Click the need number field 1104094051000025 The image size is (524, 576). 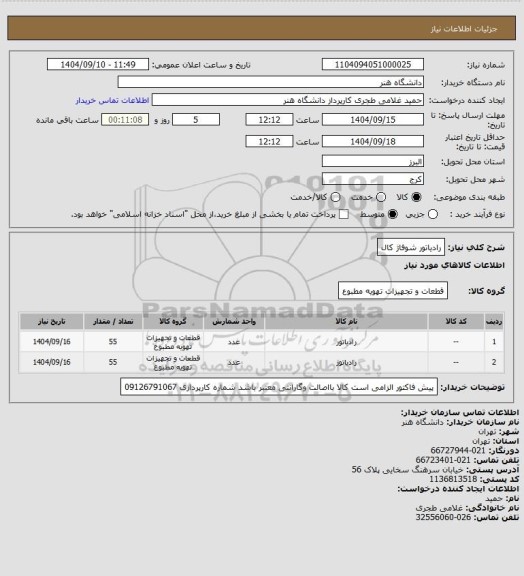(373, 65)
